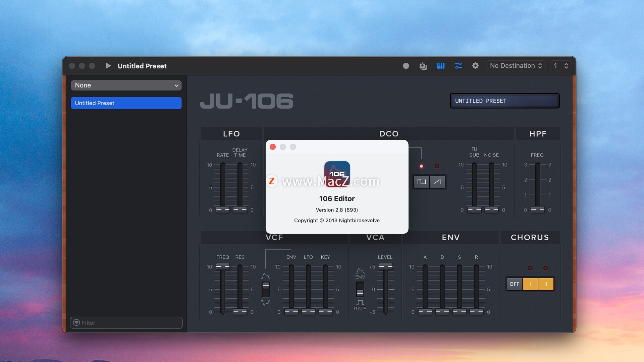Viewport: 644px width, 362px height.
Task: Expand the None bank dropdown
Action: pyautogui.click(x=126, y=85)
